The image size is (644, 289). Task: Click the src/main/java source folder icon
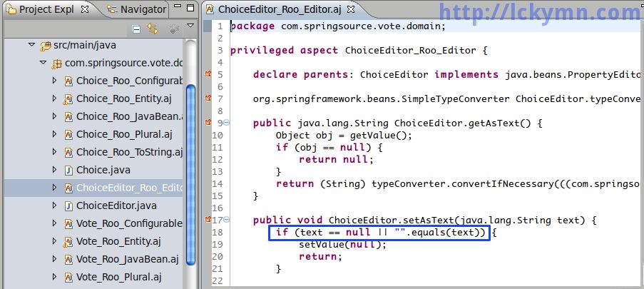tap(45, 46)
